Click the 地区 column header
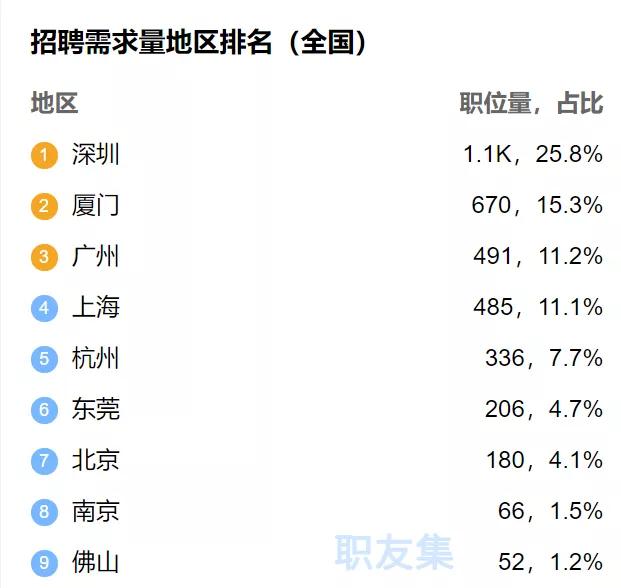The width and height of the screenshot is (621, 588). point(54,103)
